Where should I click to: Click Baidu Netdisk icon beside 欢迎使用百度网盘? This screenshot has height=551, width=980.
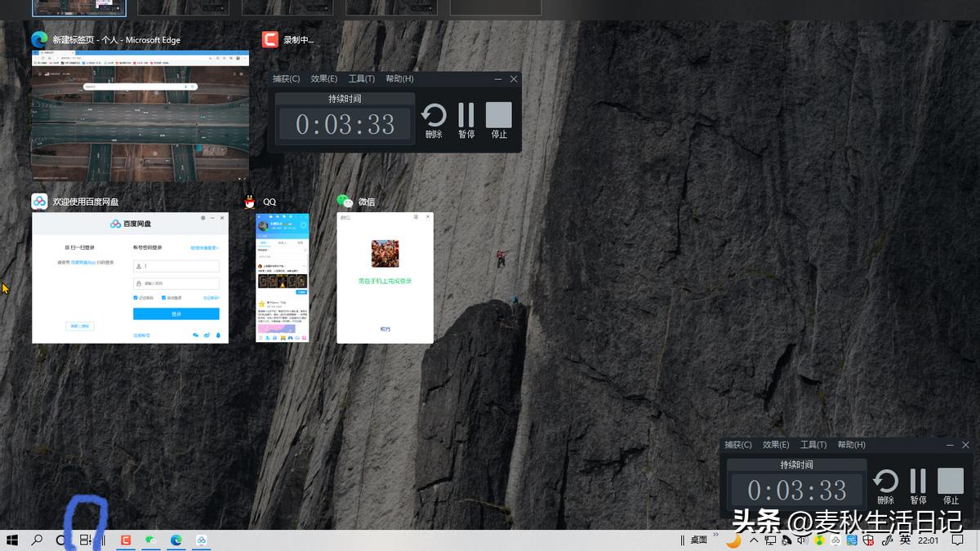[x=39, y=202]
